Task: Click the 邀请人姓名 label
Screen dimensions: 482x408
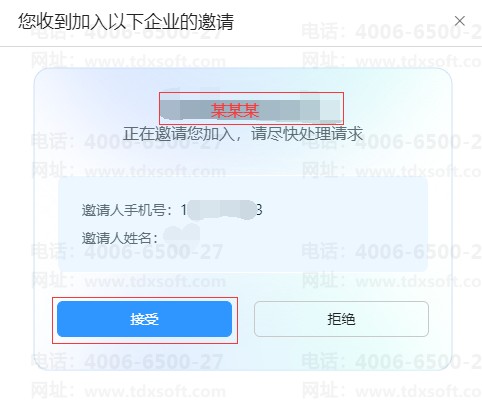Action: [120, 238]
